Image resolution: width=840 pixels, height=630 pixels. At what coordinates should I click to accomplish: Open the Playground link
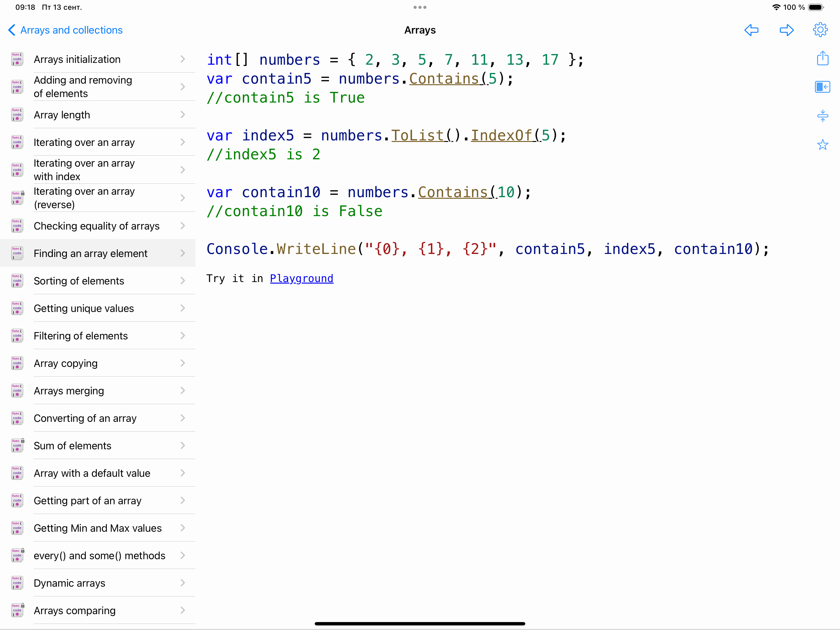pos(302,278)
